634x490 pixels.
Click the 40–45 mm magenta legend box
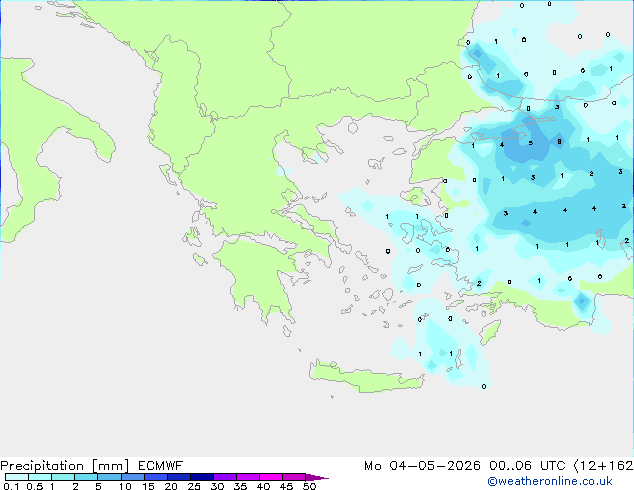click(x=271, y=477)
